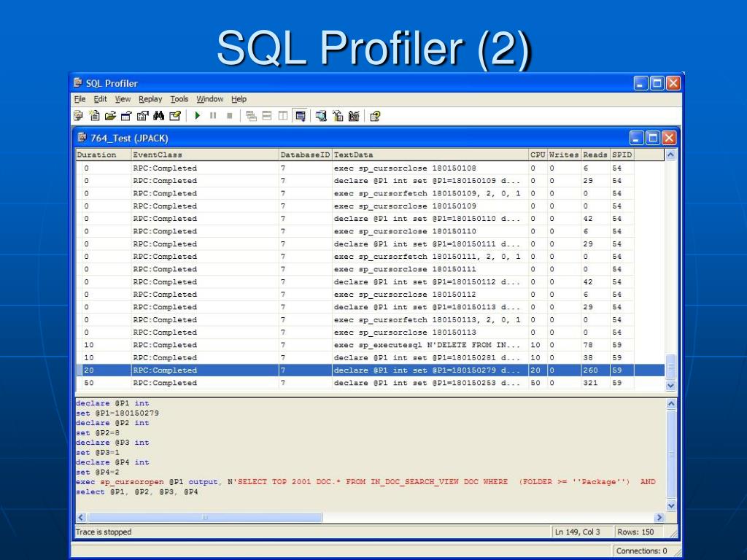Image resolution: width=747 pixels, height=560 pixels.
Task: Open the Edit menu
Action: click(100, 99)
